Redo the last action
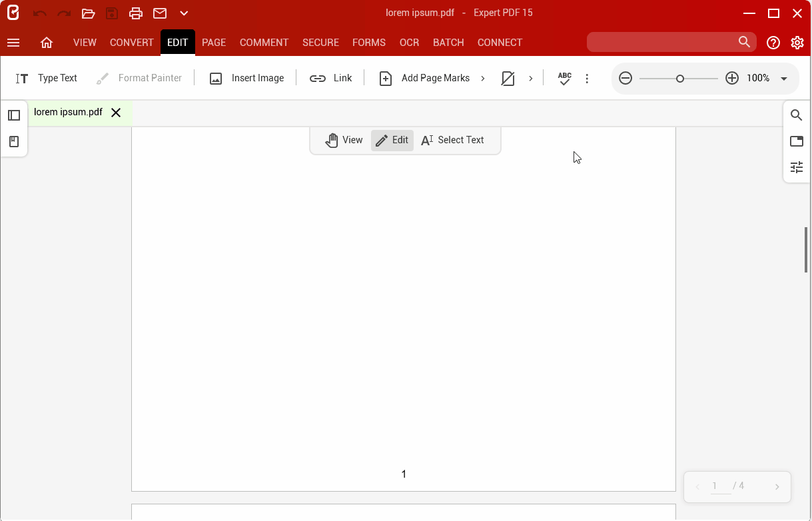This screenshot has width=812, height=521. tap(64, 13)
